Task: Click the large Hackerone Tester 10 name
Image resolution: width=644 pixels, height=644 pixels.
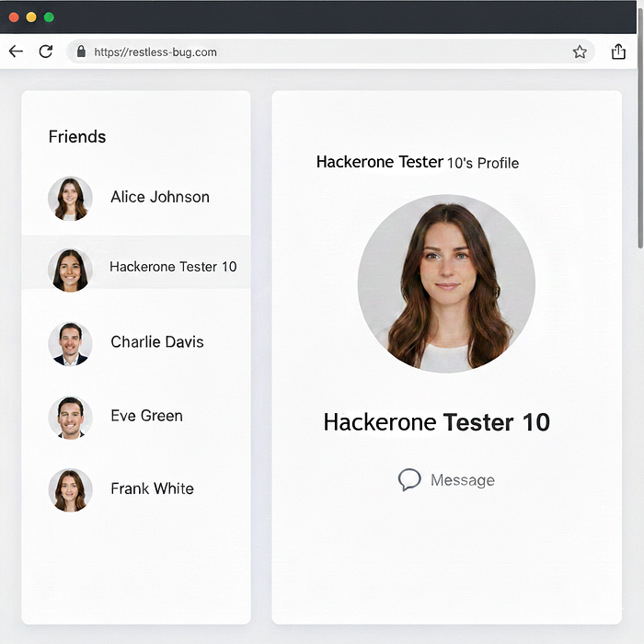Action: [x=437, y=422]
